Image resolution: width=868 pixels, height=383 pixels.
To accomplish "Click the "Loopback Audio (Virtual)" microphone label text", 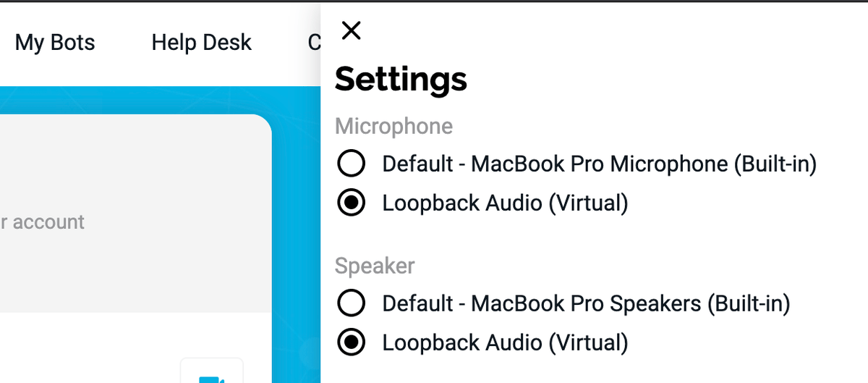I will tap(505, 203).
